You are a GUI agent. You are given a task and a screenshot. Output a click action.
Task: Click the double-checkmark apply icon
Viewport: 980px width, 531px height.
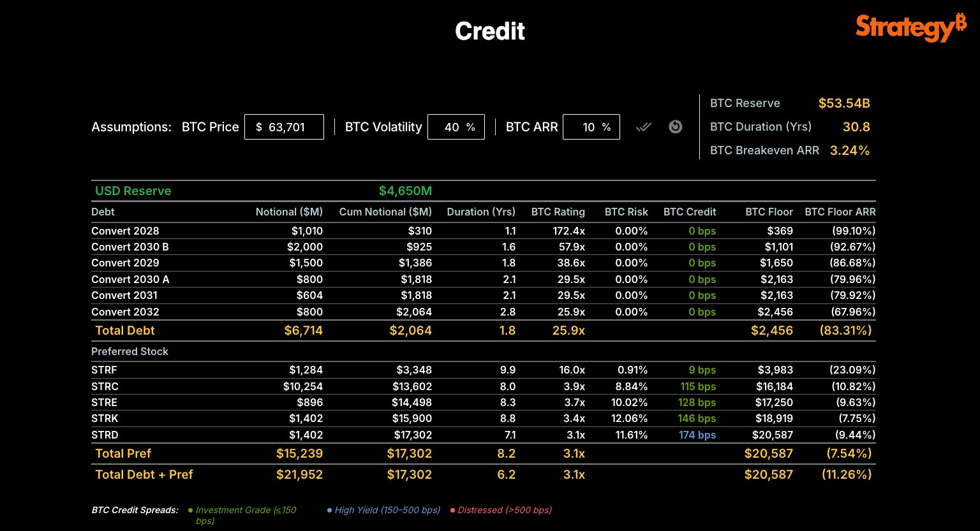pos(644,127)
